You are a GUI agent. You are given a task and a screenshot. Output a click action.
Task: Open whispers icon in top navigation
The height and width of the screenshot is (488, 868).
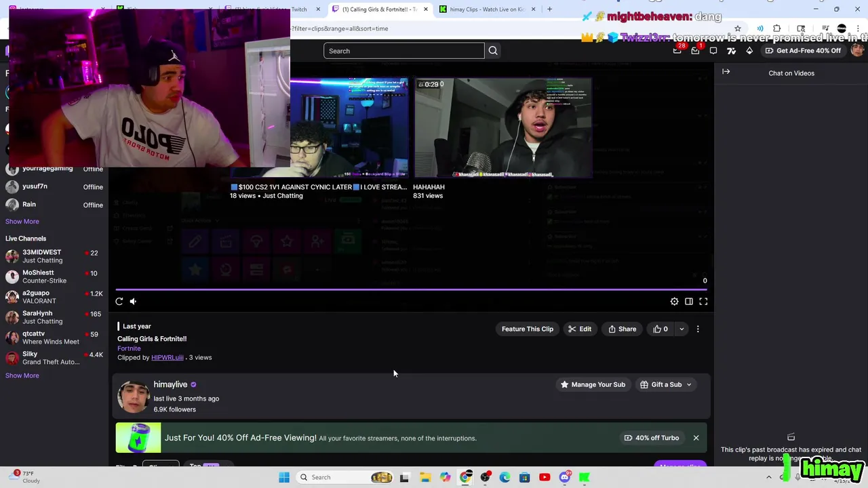pos(713,51)
